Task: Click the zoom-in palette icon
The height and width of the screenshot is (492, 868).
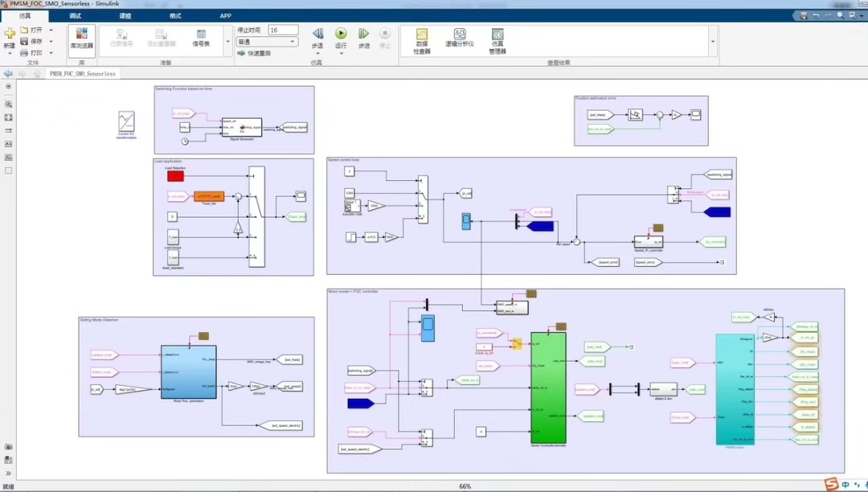Action: (x=8, y=104)
